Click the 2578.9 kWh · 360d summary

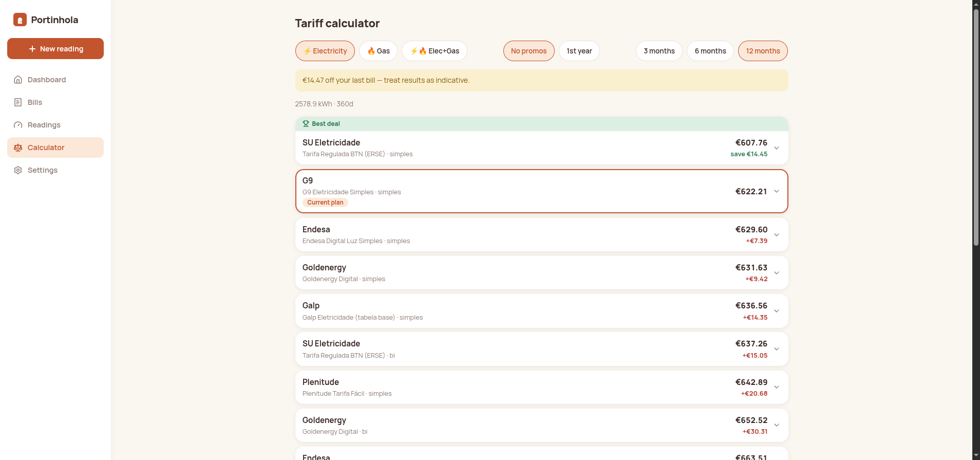[324, 104]
